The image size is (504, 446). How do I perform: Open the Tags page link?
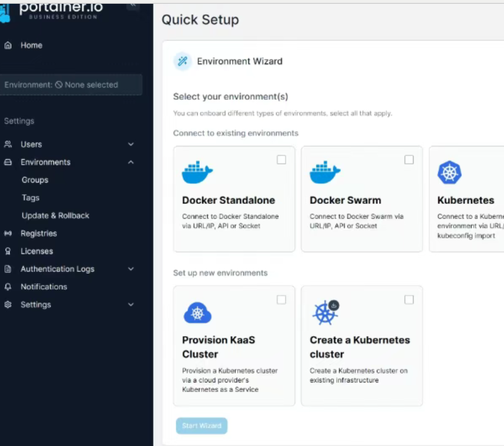coord(31,198)
